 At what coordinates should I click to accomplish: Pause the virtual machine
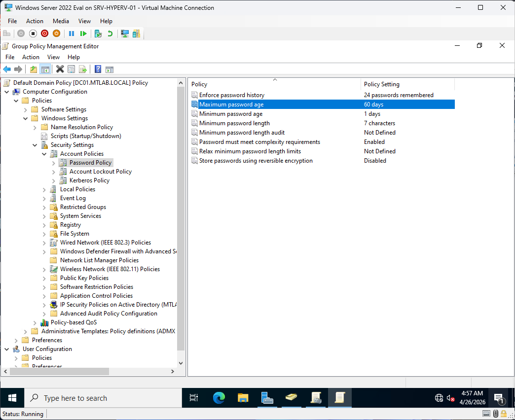coord(72,34)
